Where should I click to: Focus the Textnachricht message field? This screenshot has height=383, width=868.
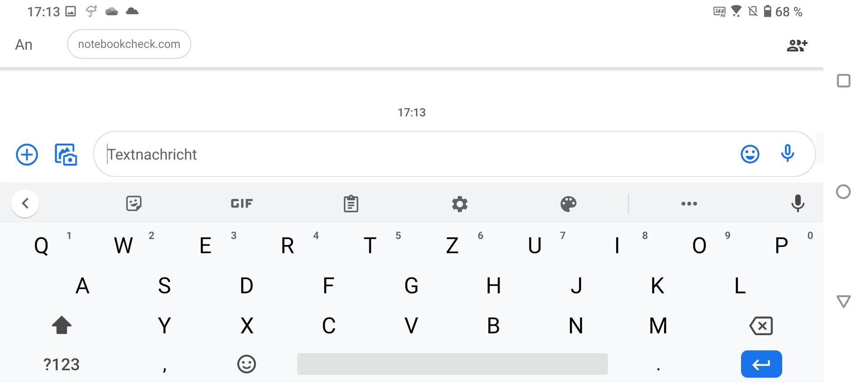tap(416, 154)
